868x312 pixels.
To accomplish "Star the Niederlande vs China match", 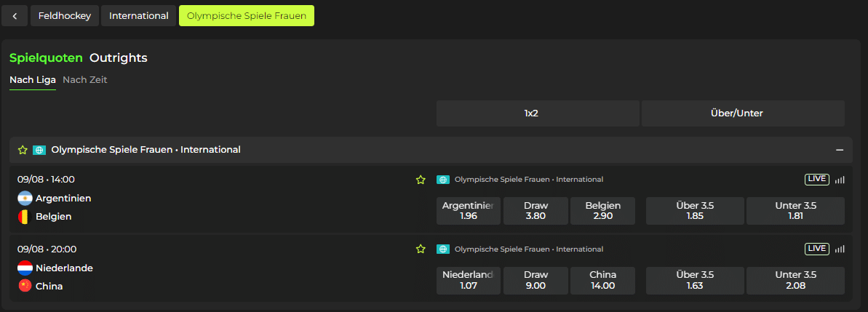I will pyautogui.click(x=421, y=249).
